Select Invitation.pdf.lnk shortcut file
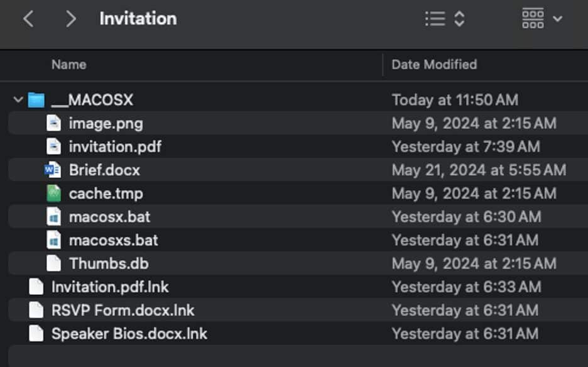This screenshot has height=367, width=588. tap(298, 287)
